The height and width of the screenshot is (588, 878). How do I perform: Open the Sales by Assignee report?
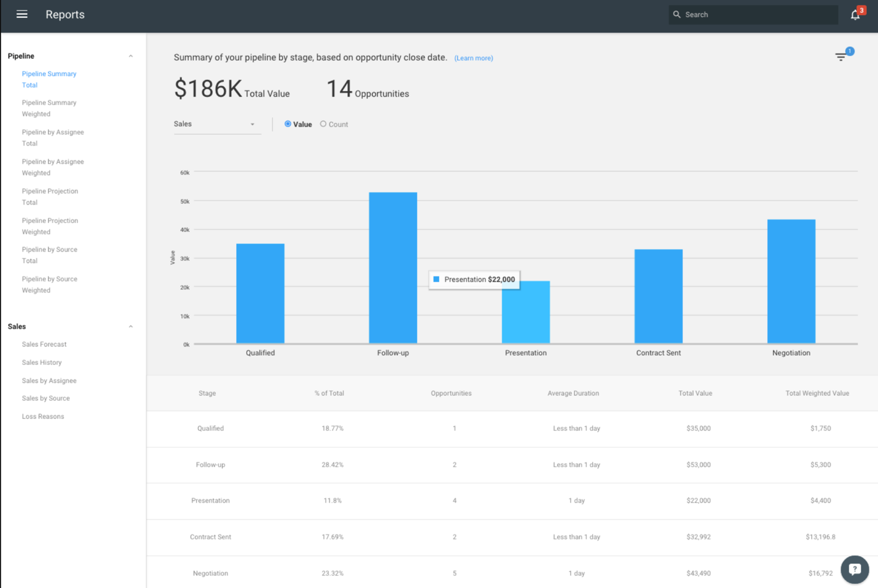(x=49, y=381)
